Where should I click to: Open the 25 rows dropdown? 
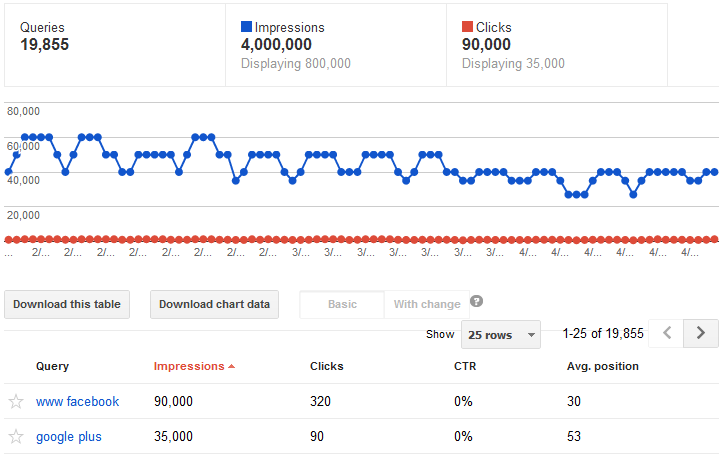point(501,334)
